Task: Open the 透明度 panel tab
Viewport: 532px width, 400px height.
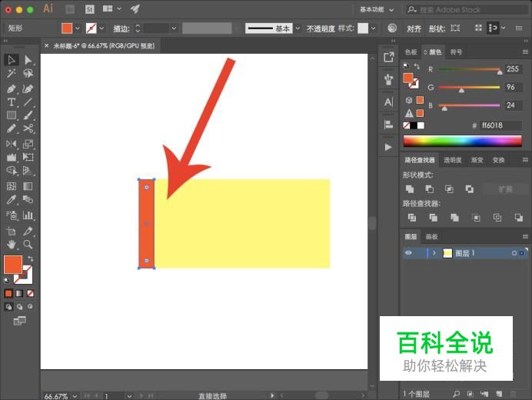Action: coord(452,160)
